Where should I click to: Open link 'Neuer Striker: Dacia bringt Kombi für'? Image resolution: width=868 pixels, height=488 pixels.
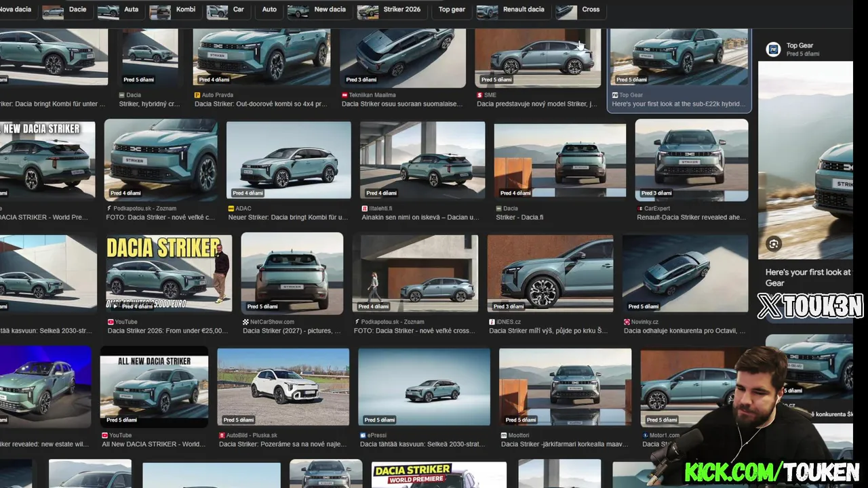[288, 218]
